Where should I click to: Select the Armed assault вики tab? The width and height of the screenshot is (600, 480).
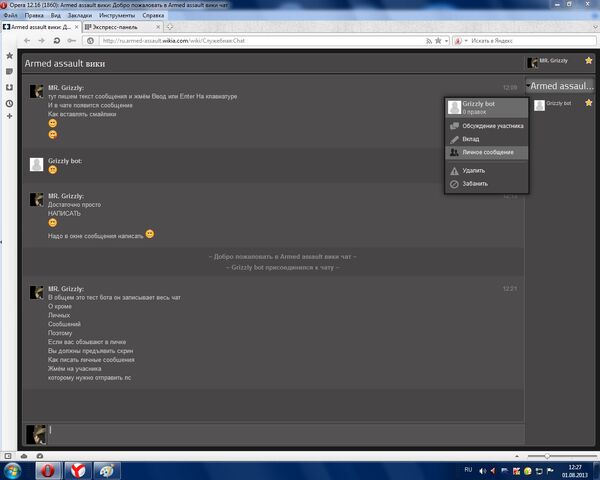click(x=41, y=27)
